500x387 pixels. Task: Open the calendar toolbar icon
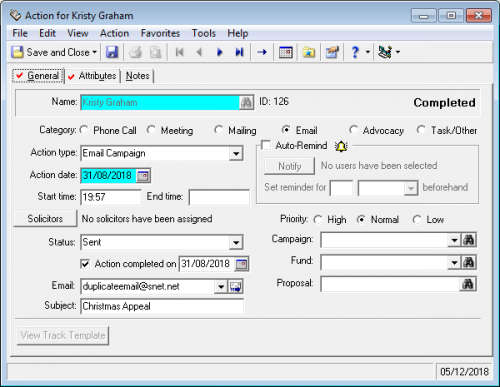click(286, 52)
